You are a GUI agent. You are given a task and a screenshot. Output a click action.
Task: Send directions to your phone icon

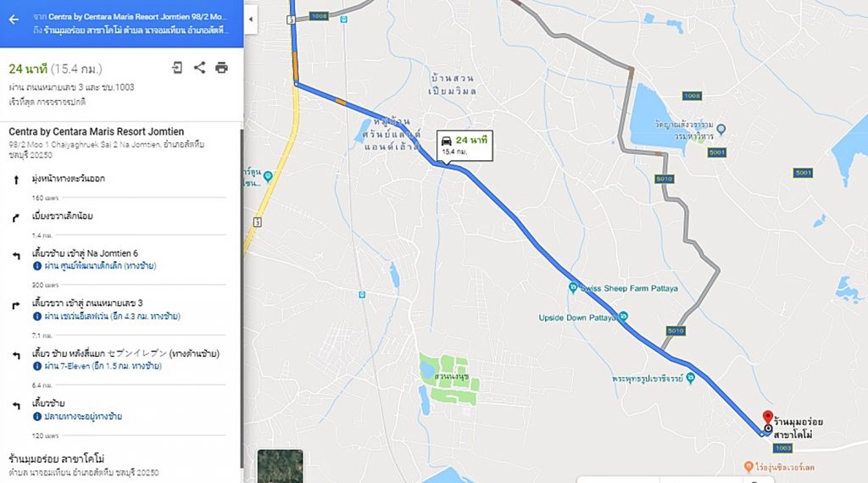tap(177, 68)
